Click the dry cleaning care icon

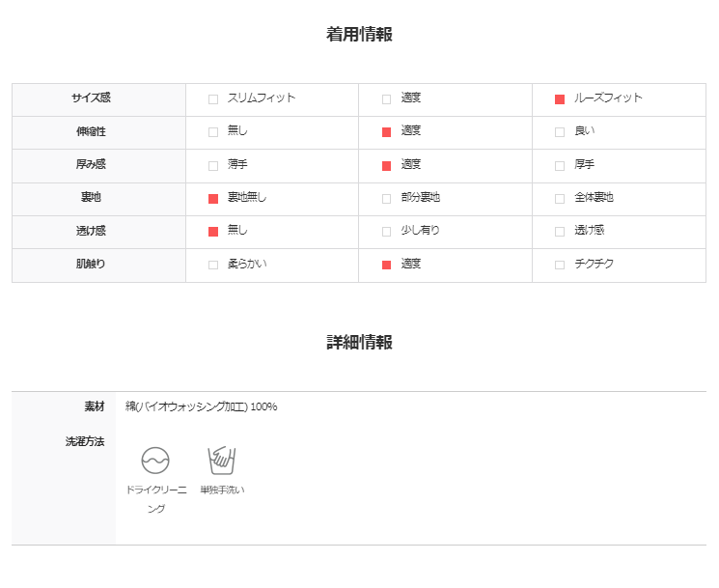point(155,461)
